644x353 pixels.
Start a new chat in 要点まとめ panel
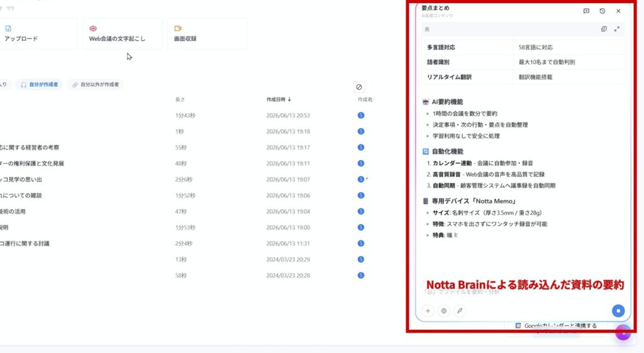coord(586,11)
